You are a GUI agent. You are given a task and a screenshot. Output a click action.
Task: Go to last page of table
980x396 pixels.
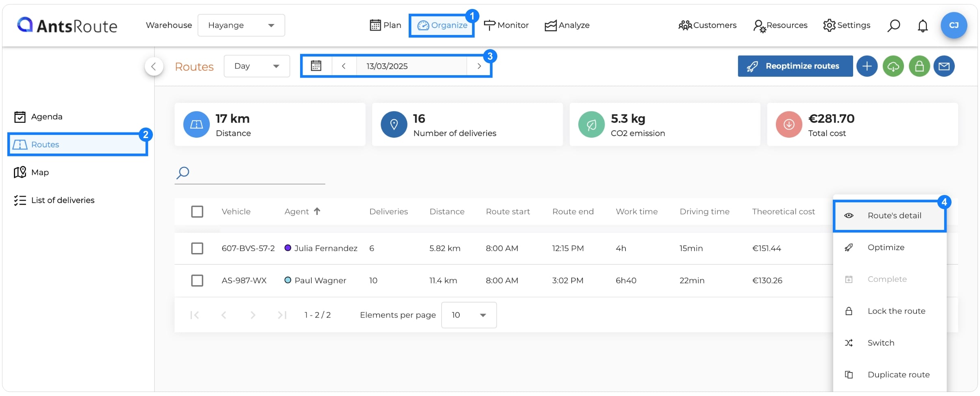(282, 315)
